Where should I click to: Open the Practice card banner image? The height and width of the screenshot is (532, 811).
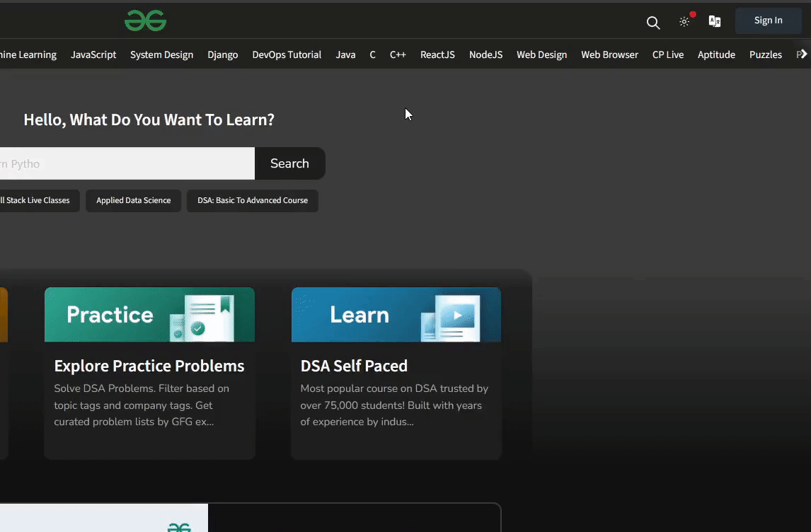[149, 314]
